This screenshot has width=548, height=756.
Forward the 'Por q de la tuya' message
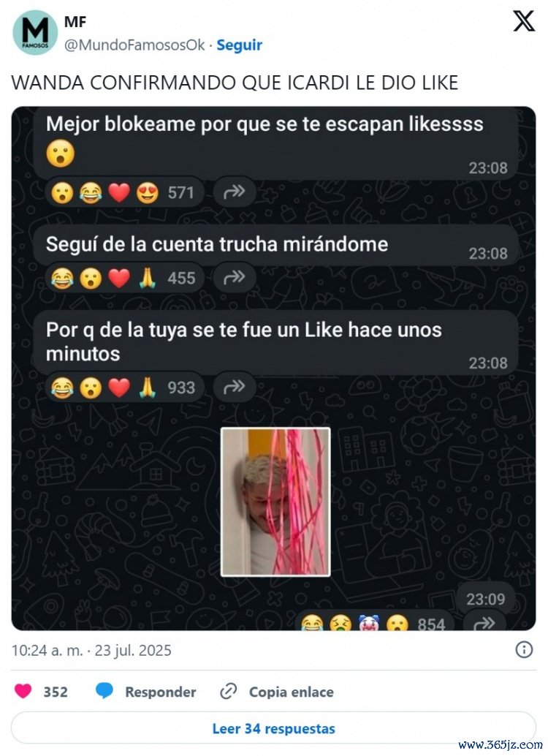tap(235, 388)
